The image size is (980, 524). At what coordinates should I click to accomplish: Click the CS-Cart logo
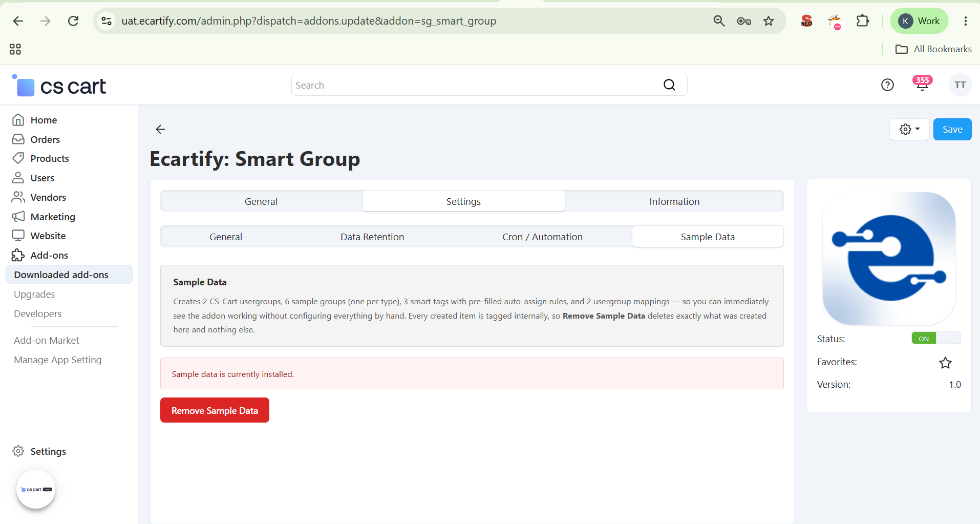point(59,86)
